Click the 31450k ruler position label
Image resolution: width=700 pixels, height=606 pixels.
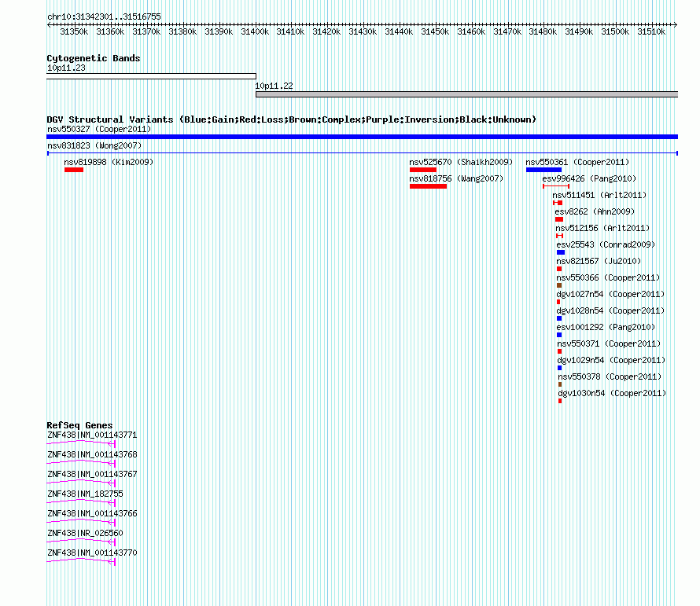click(435, 31)
